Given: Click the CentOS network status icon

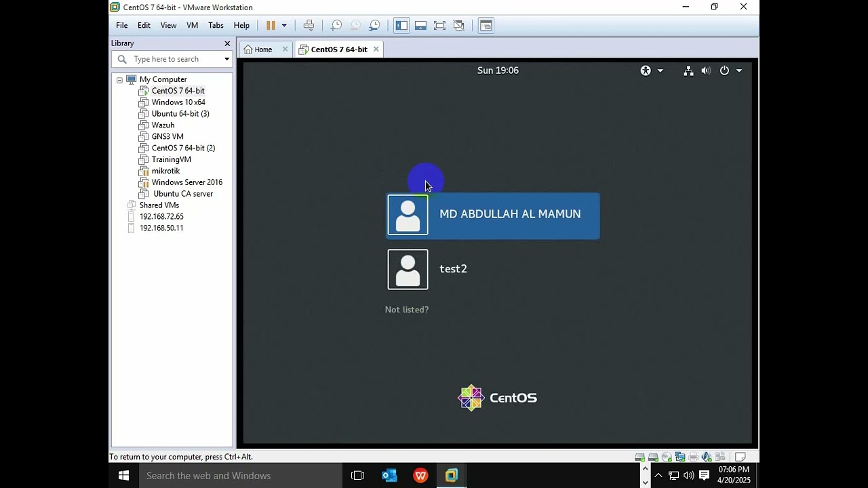Looking at the screenshot, I should click(688, 70).
